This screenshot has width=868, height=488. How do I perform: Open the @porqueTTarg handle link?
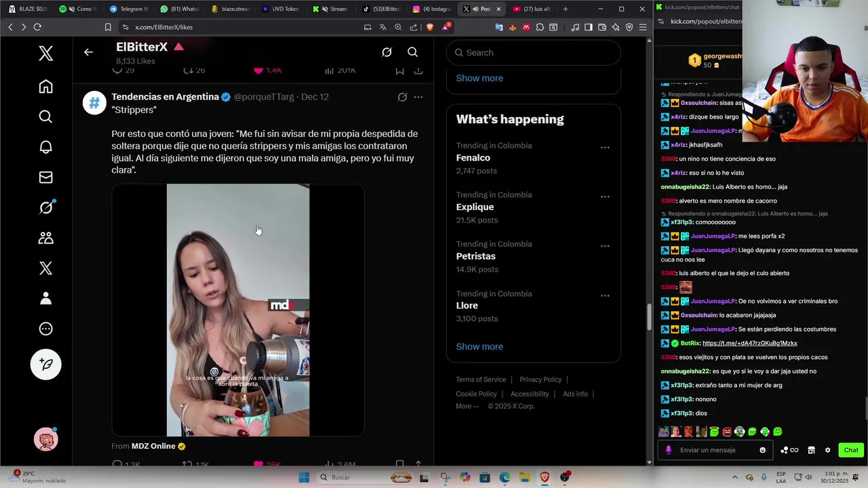coord(264,97)
